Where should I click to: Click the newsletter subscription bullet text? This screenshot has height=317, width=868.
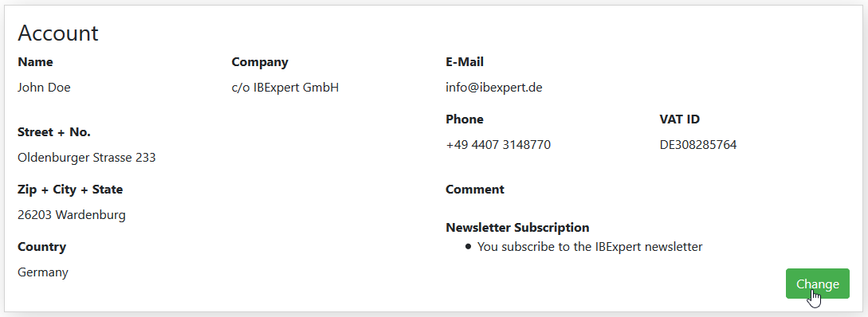[590, 247]
